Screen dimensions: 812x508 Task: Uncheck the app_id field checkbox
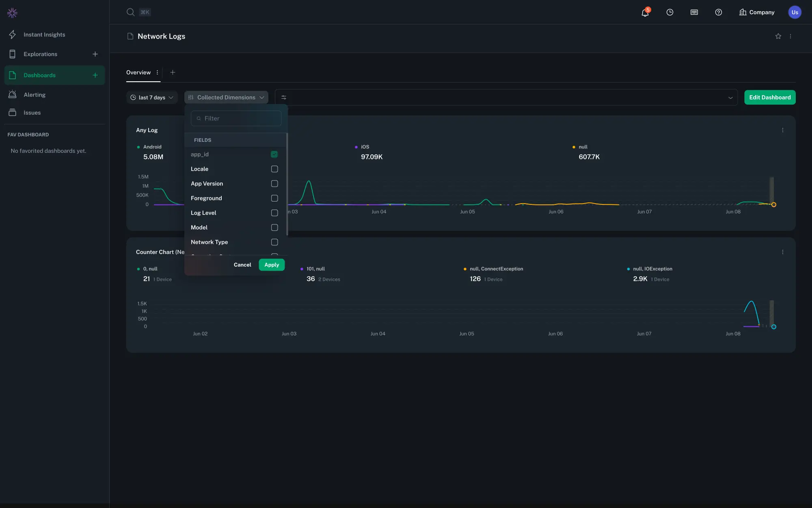pyautogui.click(x=274, y=154)
